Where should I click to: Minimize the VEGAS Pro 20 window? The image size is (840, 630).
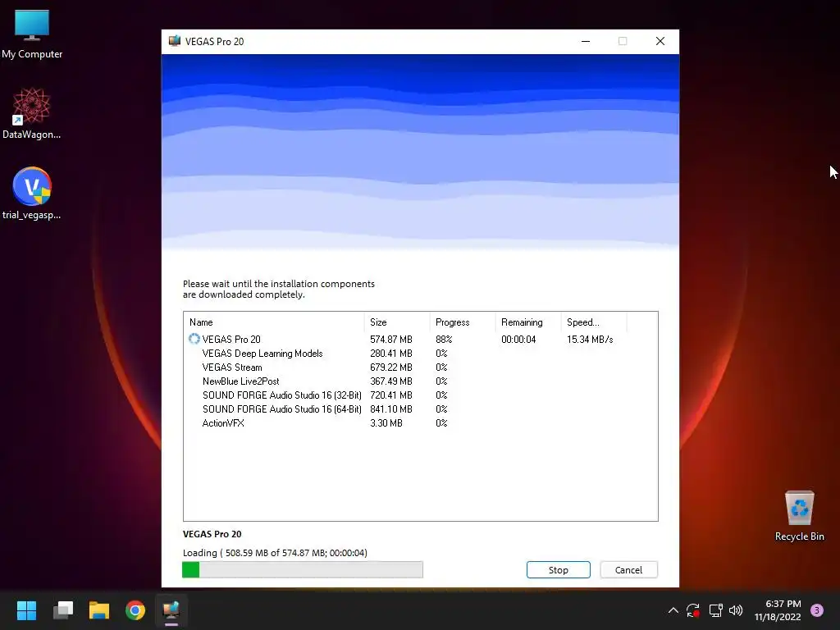[x=586, y=41]
